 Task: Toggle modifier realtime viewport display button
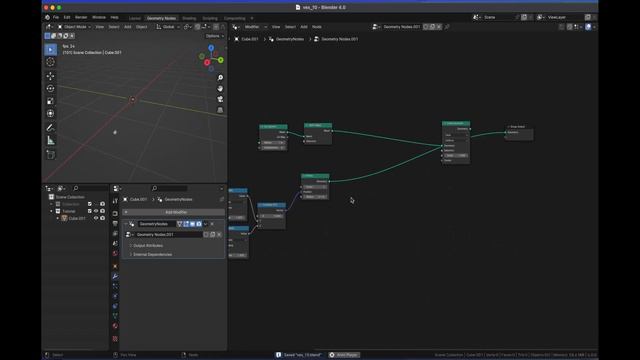[192, 224]
